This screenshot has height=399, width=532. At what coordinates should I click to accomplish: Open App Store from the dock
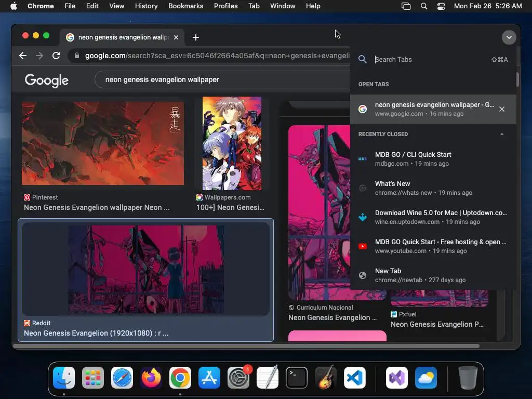(209, 378)
